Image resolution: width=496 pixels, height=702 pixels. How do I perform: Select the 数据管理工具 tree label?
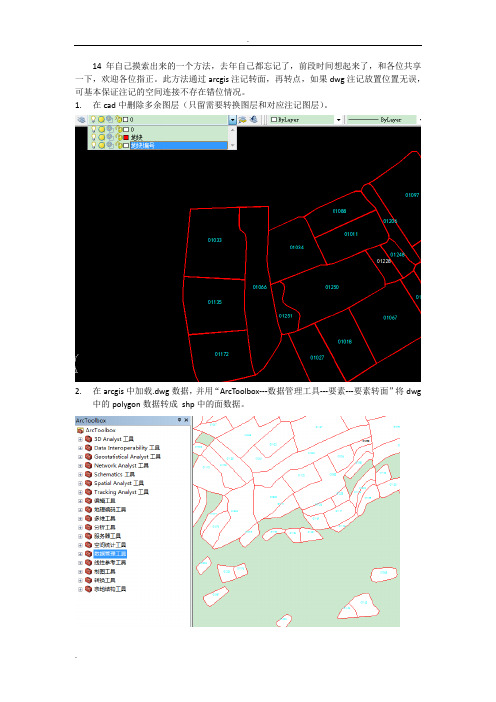[x=110, y=554]
